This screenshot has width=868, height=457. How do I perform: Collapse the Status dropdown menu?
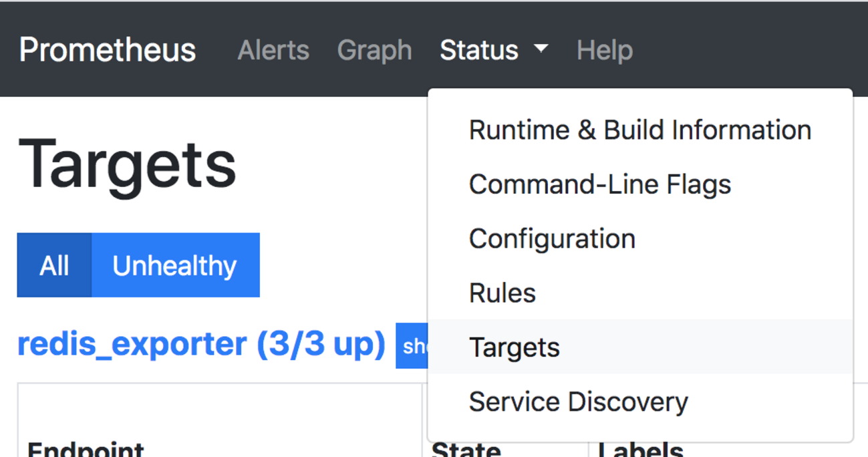pos(479,50)
